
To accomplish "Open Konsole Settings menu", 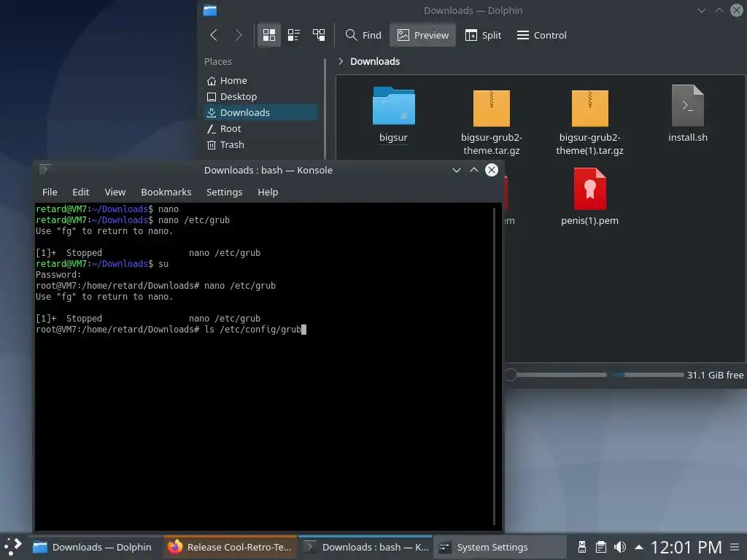I will 224,192.
